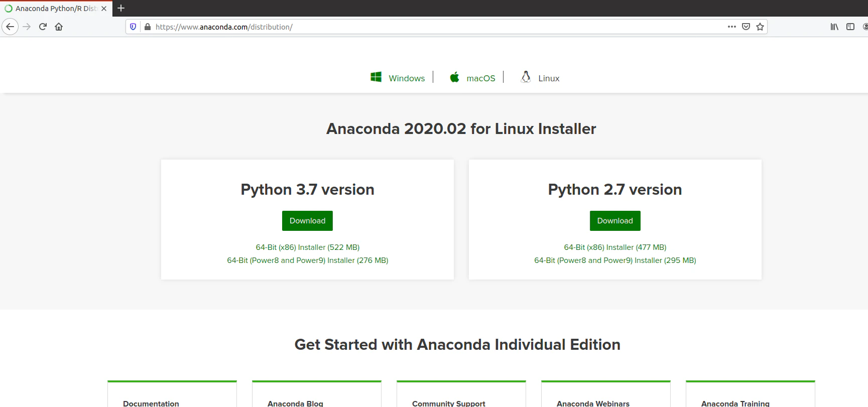Screen dimensions: 868x407
Task: Open 64-Bit Power8 and Power9 Installer (295 MB)
Action: tap(615, 260)
